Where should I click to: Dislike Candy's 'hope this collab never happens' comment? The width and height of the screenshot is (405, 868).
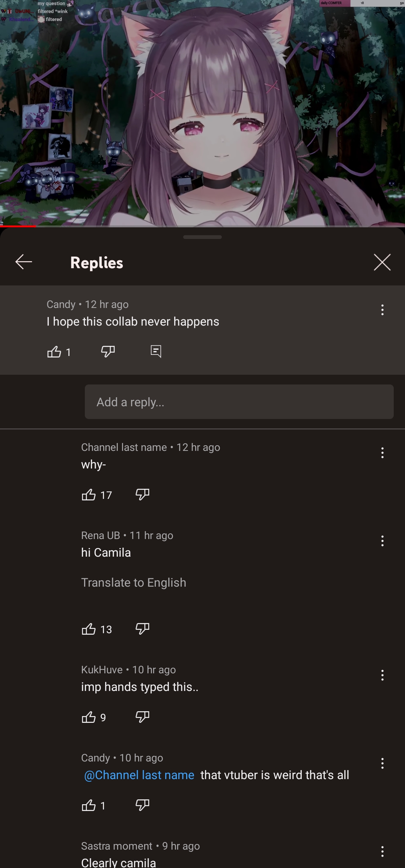(x=108, y=351)
